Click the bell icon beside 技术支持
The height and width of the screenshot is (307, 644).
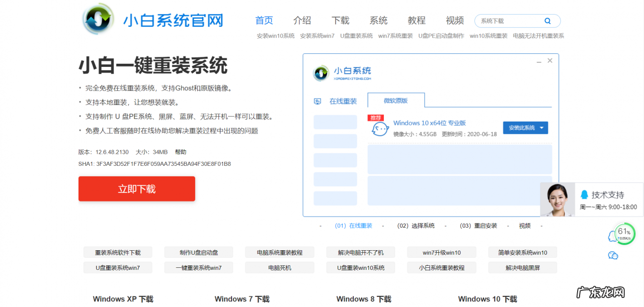[x=584, y=194]
